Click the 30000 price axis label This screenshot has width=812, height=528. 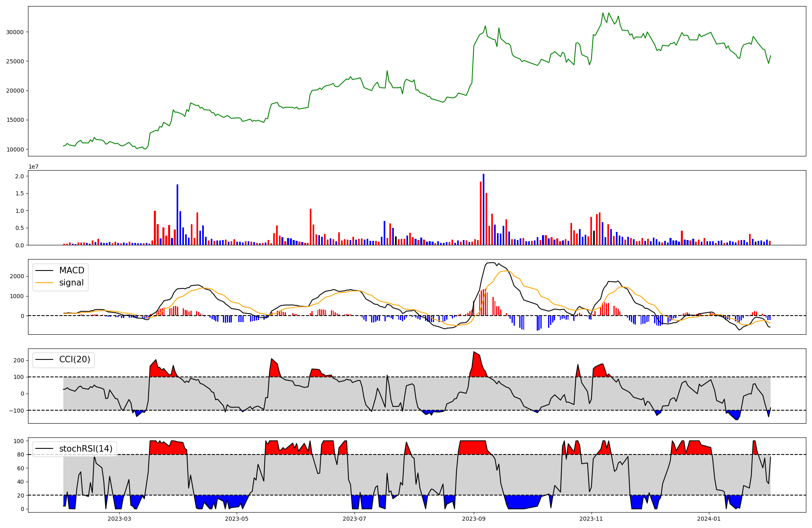point(15,32)
